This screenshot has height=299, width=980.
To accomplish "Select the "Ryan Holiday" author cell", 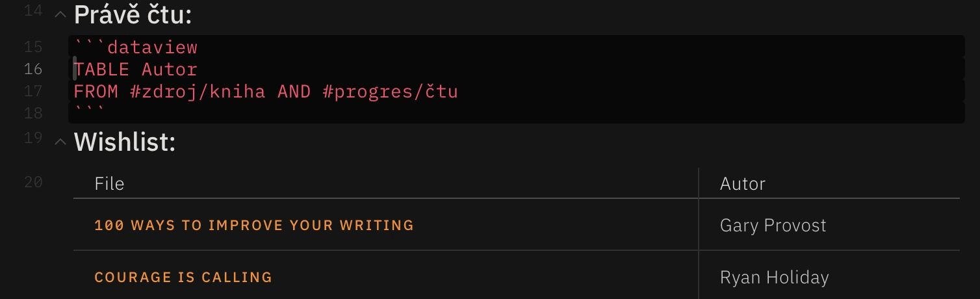I will [775, 278].
